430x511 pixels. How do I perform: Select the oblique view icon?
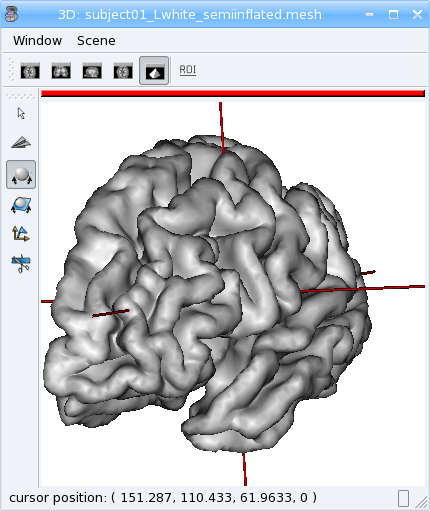(123, 71)
